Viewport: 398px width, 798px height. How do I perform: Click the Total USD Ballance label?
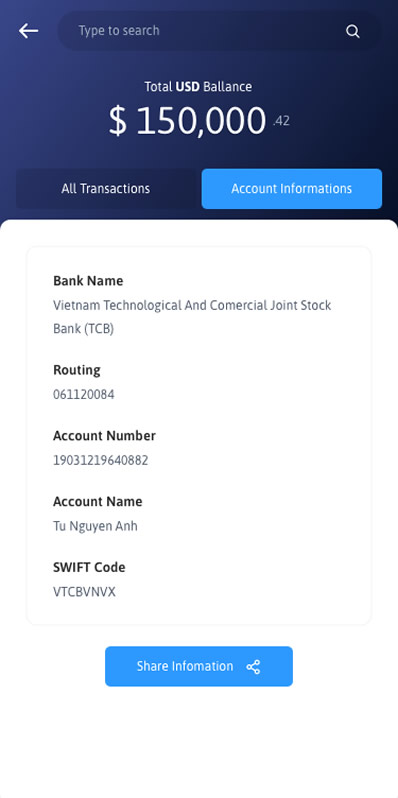[x=198, y=87]
